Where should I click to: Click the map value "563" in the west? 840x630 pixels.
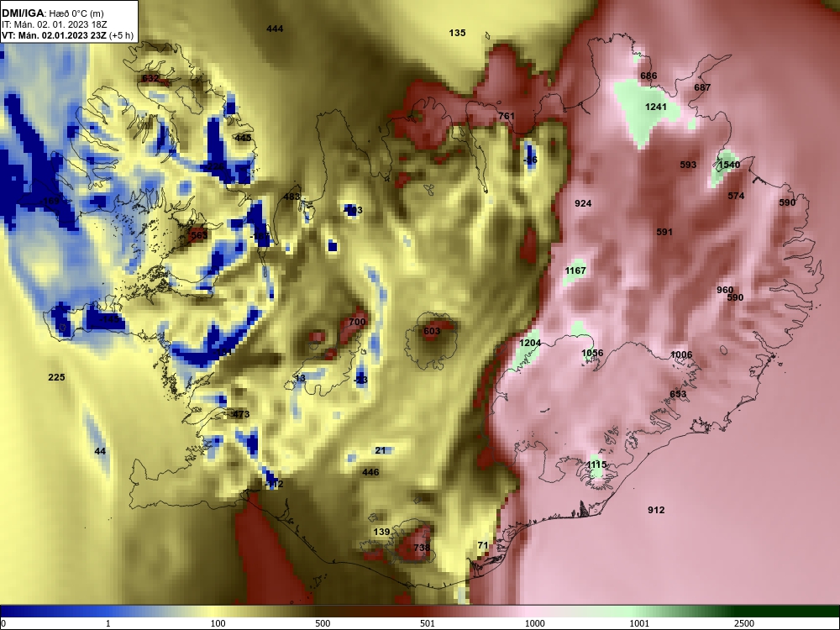(199, 236)
